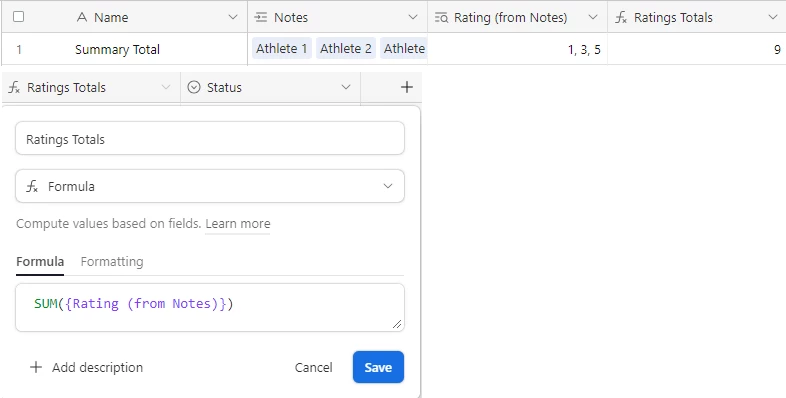786x398 pixels.
Task: Click the lookup icon of Rating (from Notes)
Action: (441, 18)
